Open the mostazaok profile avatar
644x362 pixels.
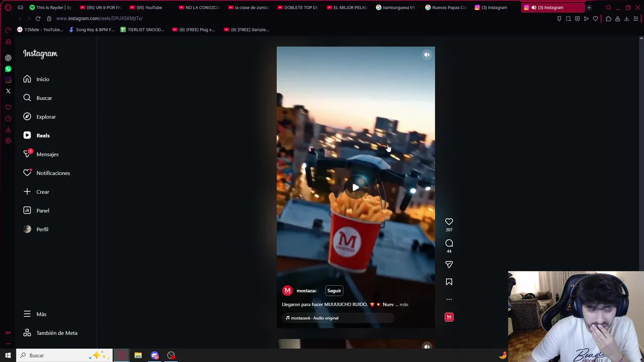[x=287, y=291]
